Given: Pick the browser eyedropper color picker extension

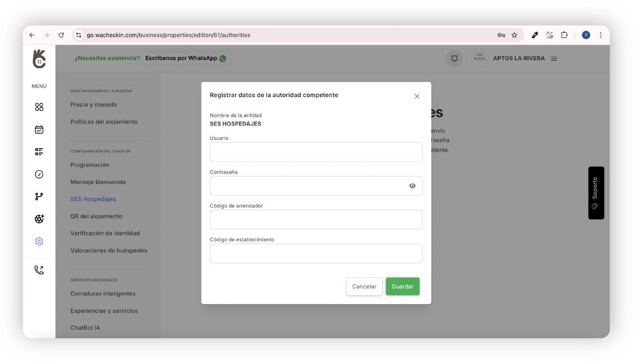Looking at the screenshot, I should click(x=535, y=35).
